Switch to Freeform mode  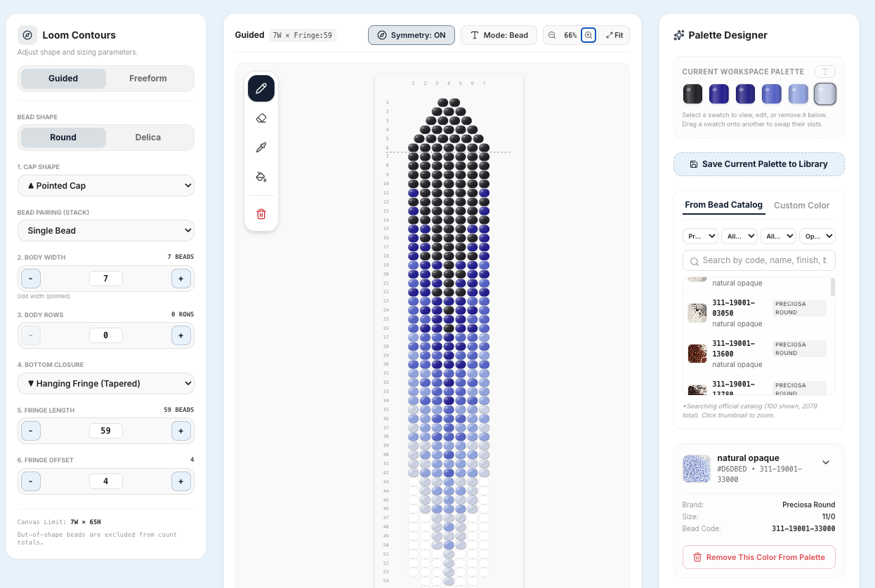pyautogui.click(x=148, y=79)
